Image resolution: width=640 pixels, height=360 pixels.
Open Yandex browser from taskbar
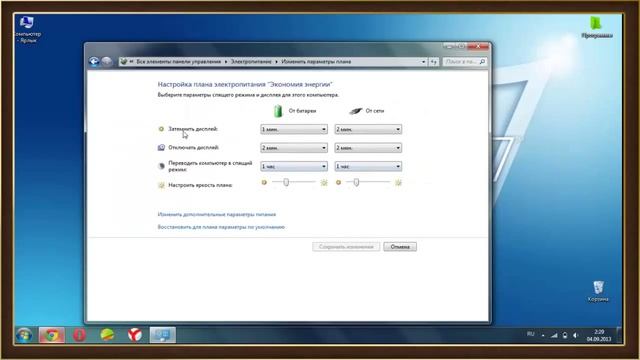(x=135, y=335)
